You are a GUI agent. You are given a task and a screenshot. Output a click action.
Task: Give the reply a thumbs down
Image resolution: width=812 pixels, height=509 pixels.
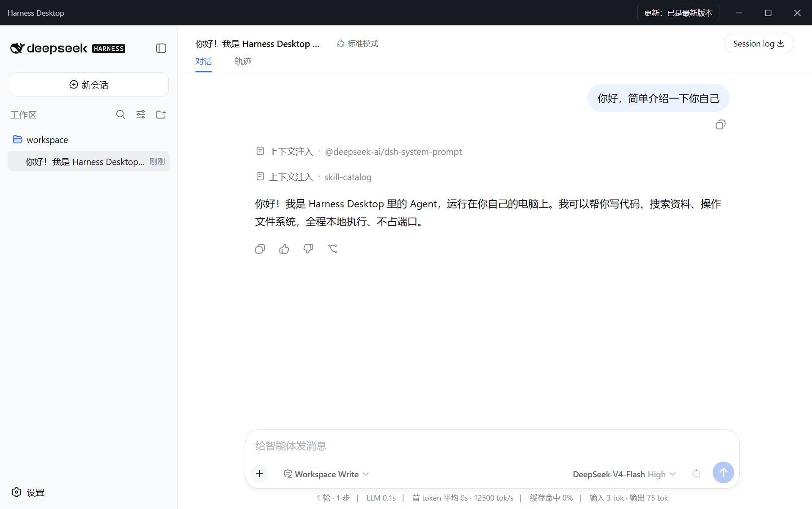[x=308, y=249]
